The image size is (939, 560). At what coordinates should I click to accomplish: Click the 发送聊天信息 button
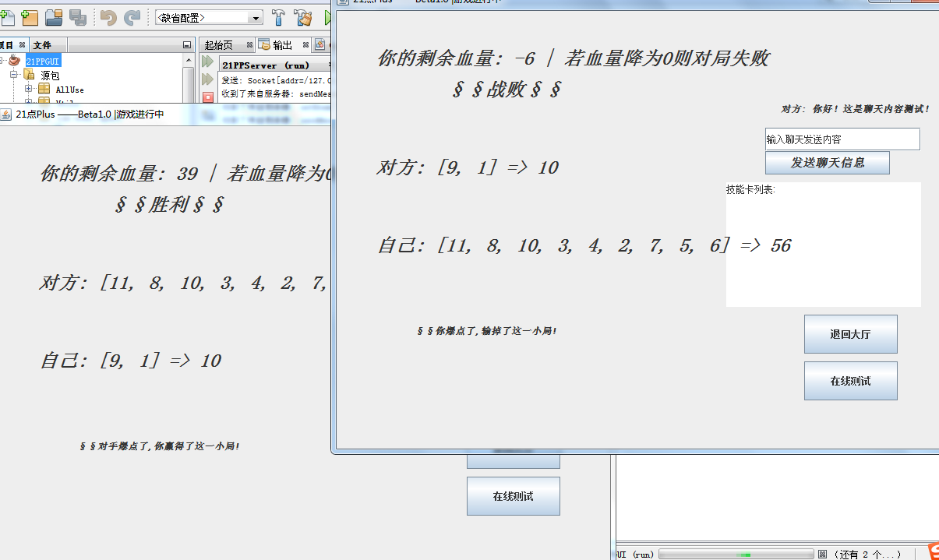pyautogui.click(x=828, y=163)
